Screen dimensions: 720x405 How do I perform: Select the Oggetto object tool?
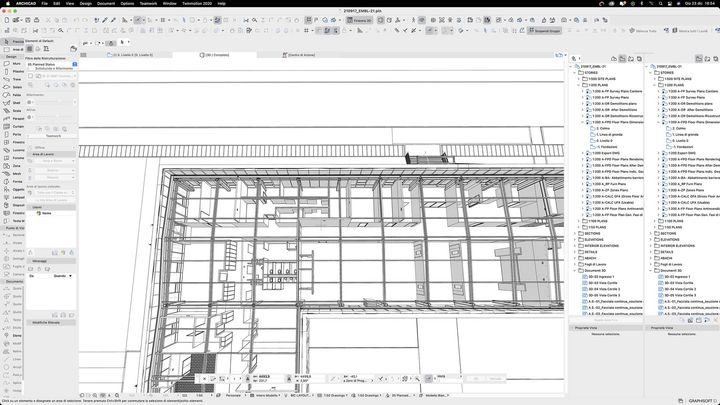12,190
